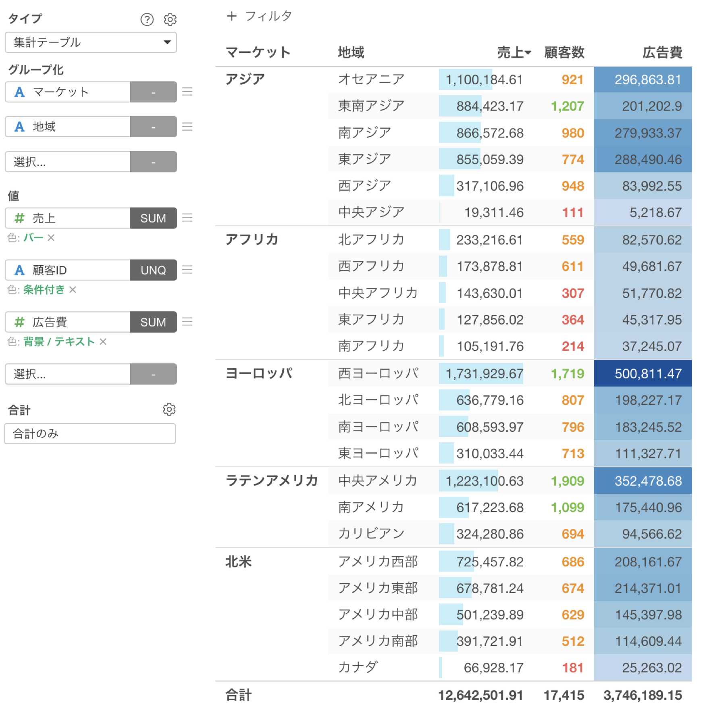Screen dimensions: 728x720
Task: Open the 顧客ID value column selector
Action: [68, 270]
